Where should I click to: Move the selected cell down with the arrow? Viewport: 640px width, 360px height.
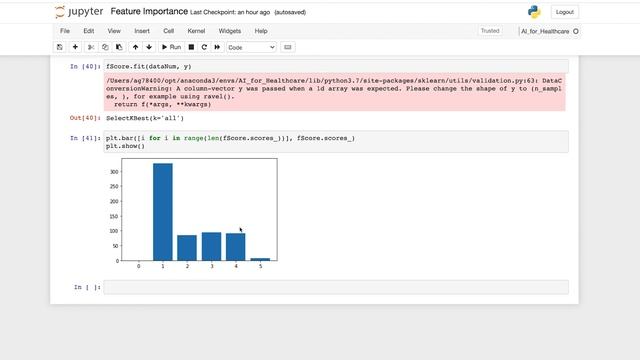coord(149,47)
